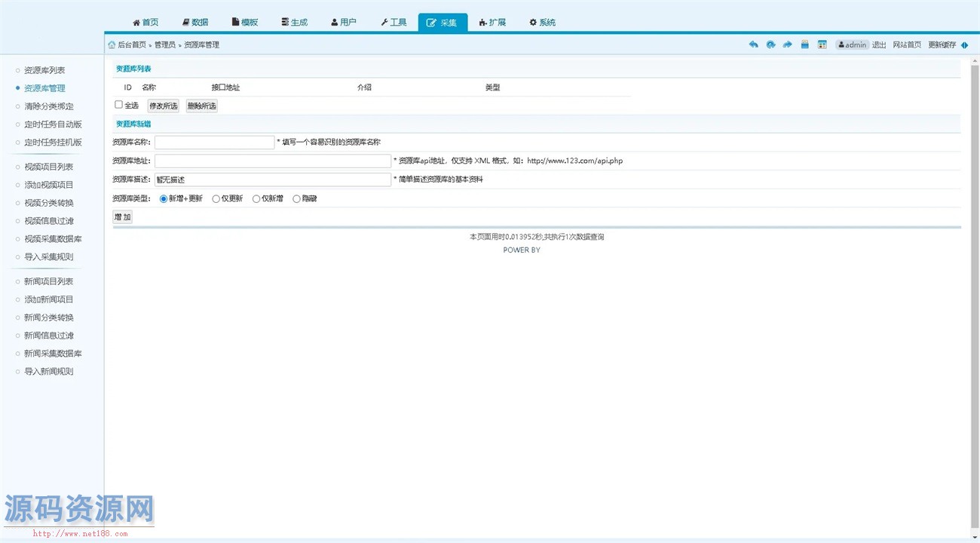Open 新闻分类转换 in the sidebar
This screenshot has height=543, width=980.
[x=49, y=318]
